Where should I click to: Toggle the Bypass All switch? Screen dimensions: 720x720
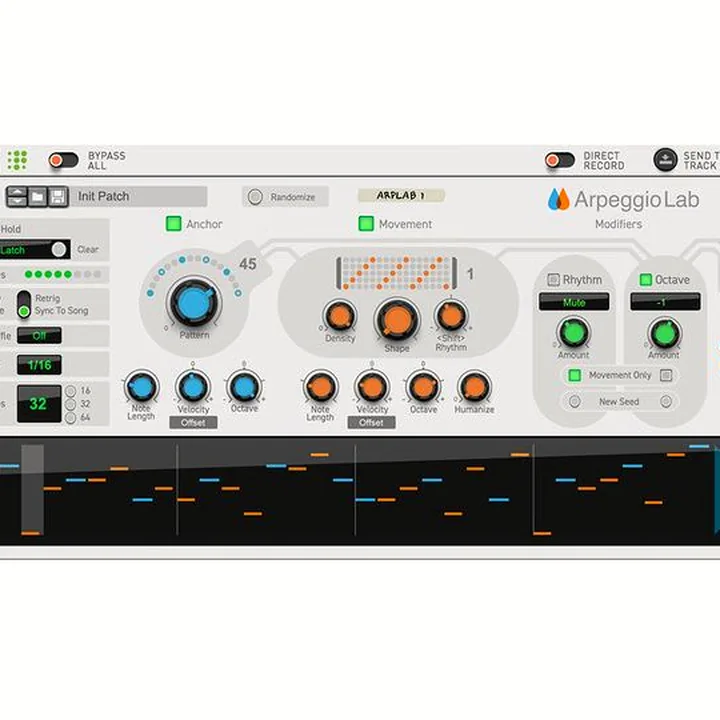click(x=63, y=160)
